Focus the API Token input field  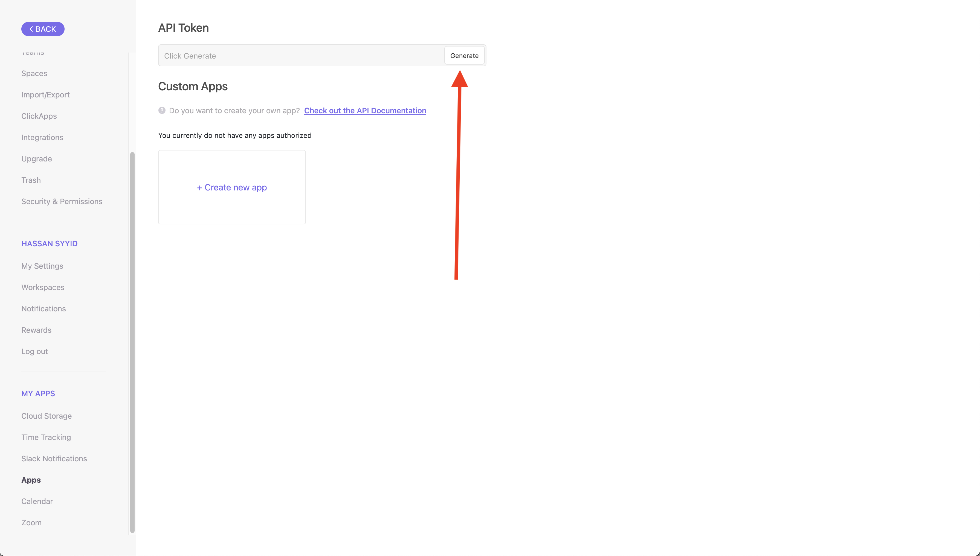click(301, 56)
